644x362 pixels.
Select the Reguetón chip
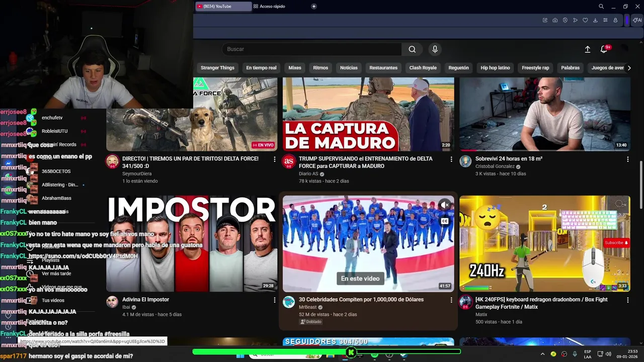[458, 68]
